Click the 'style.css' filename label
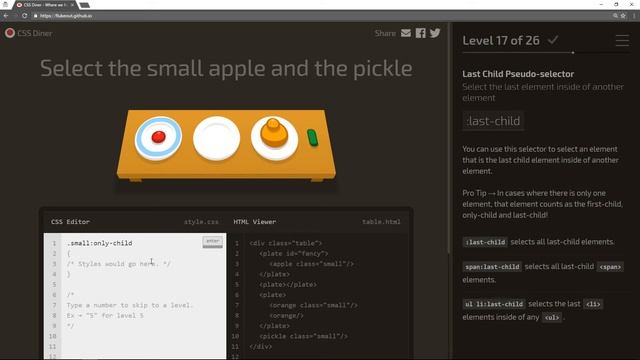 click(201, 222)
